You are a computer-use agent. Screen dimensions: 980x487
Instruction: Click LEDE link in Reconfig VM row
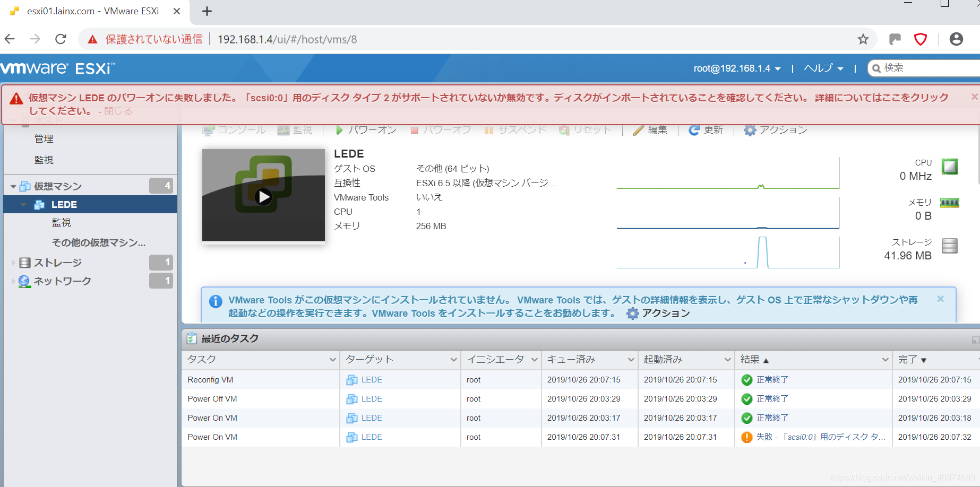pyautogui.click(x=372, y=379)
